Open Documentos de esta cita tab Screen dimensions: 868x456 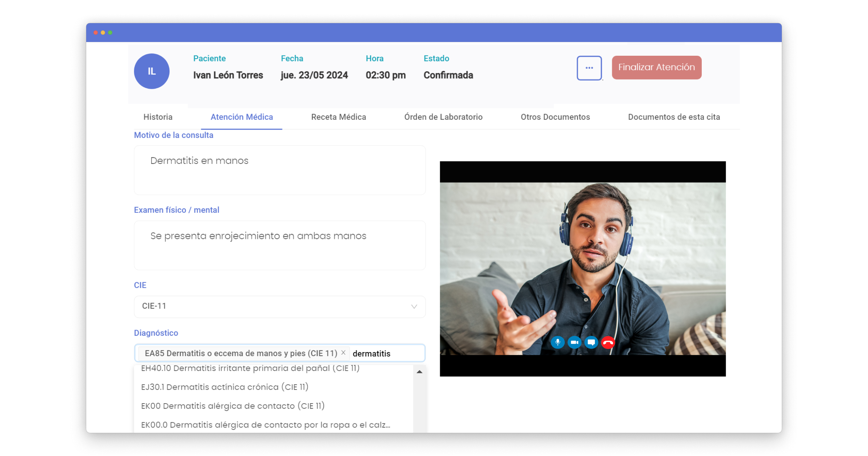[674, 117]
